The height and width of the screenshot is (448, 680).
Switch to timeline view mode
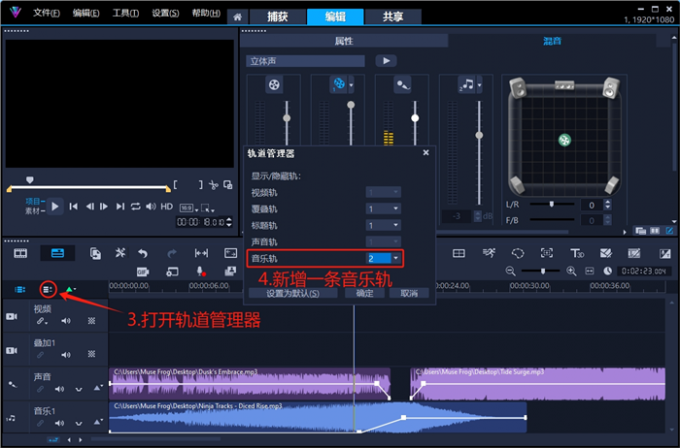point(57,253)
